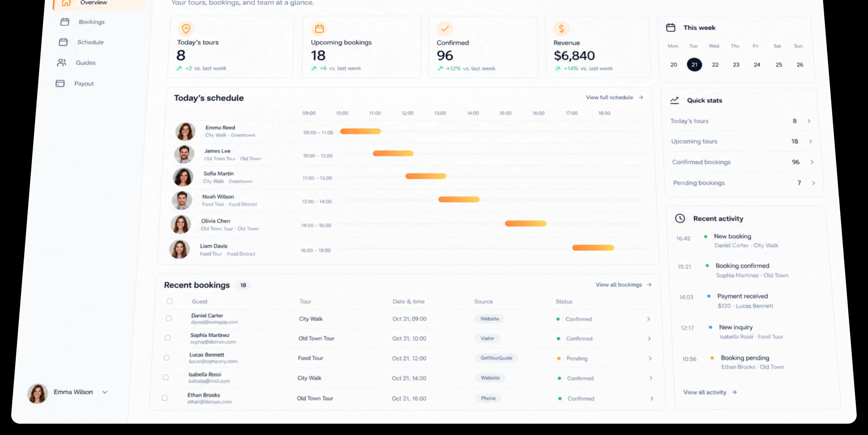Expand the Today's tours quick stat chevron
The image size is (868, 435).
pyautogui.click(x=809, y=121)
